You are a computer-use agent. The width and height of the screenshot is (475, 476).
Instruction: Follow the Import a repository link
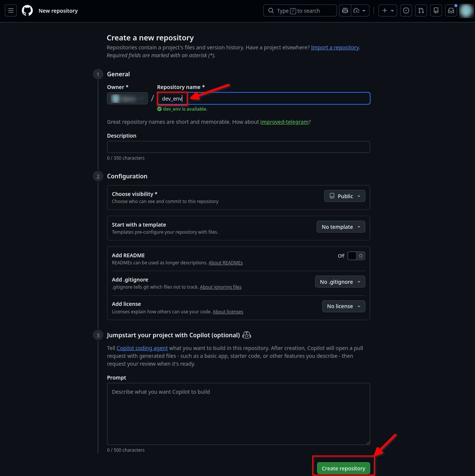click(335, 47)
